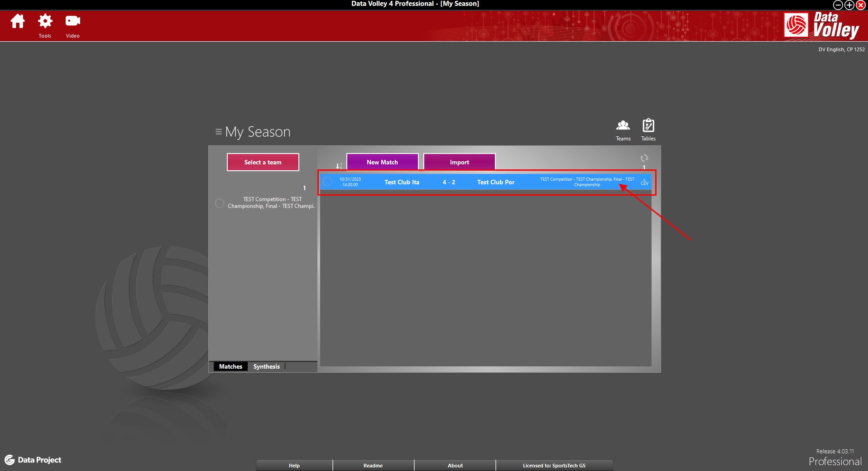Switch to the Synthesis tab
This screenshot has width=868, height=471.
click(266, 366)
